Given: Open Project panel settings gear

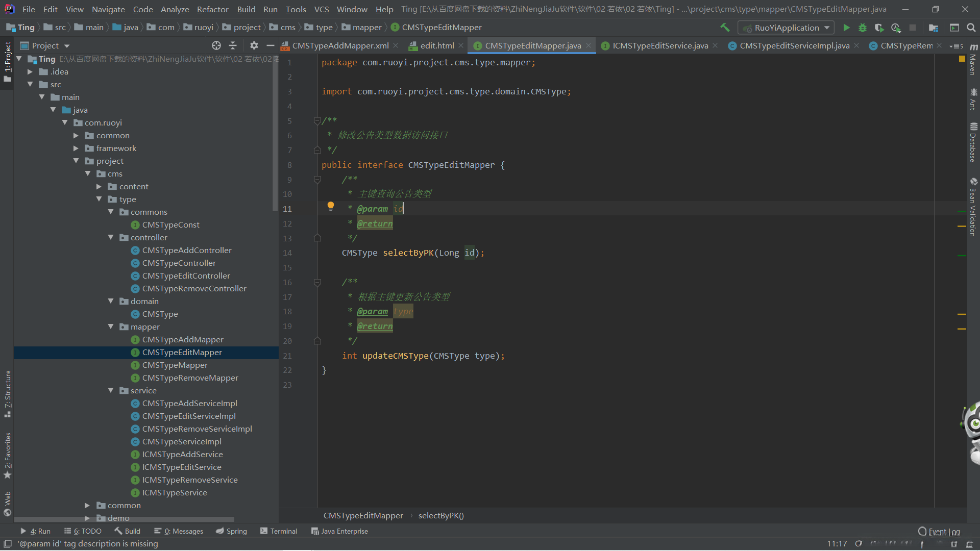Looking at the screenshot, I should tap(254, 45).
